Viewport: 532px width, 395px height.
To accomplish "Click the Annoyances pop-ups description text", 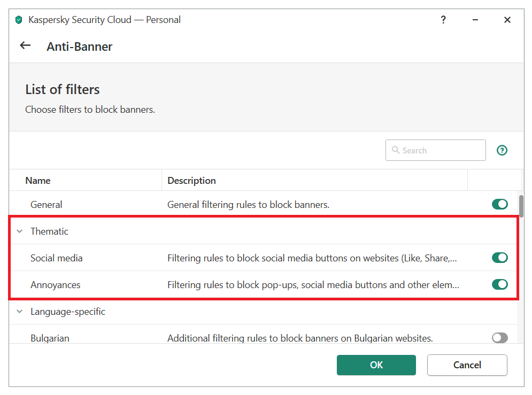I will pos(313,285).
